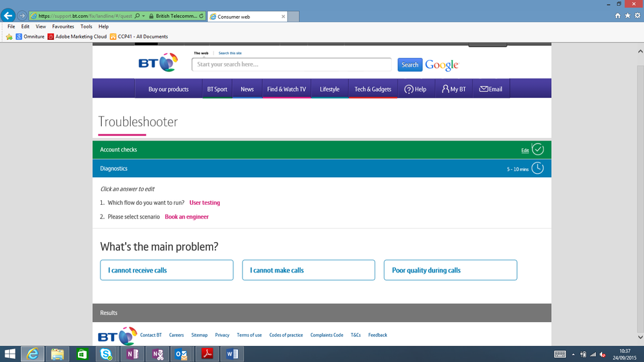Click the Start your search here field
Image resolution: width=644 pixels, height=362 pixels.
click(x=291, y=64)
